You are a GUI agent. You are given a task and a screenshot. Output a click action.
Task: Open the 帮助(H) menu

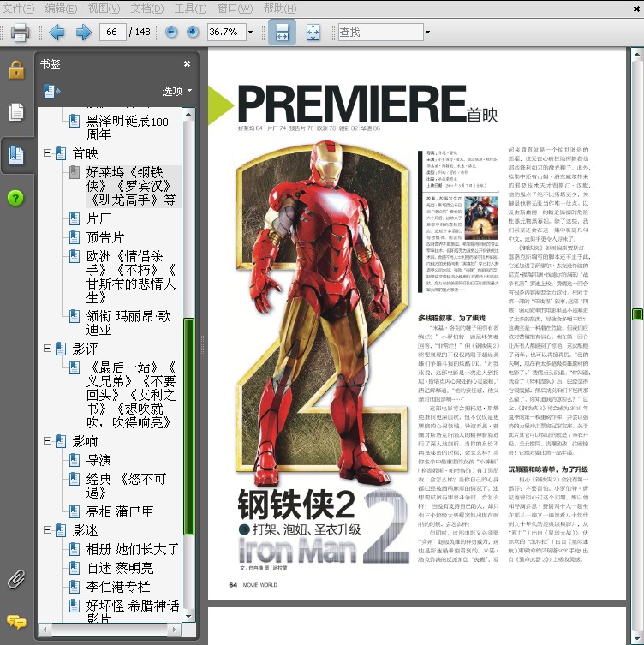(x=280, y=9)
